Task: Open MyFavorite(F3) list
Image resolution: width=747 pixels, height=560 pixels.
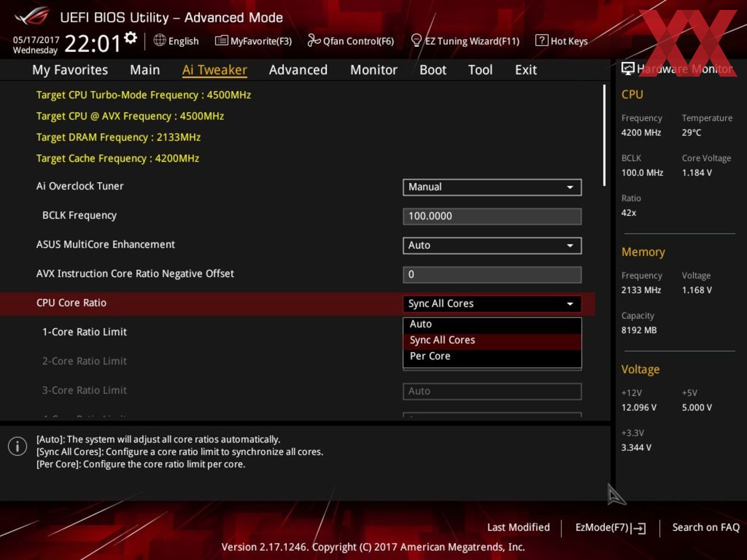Action: pyautogui.click(x=253, y=41)
